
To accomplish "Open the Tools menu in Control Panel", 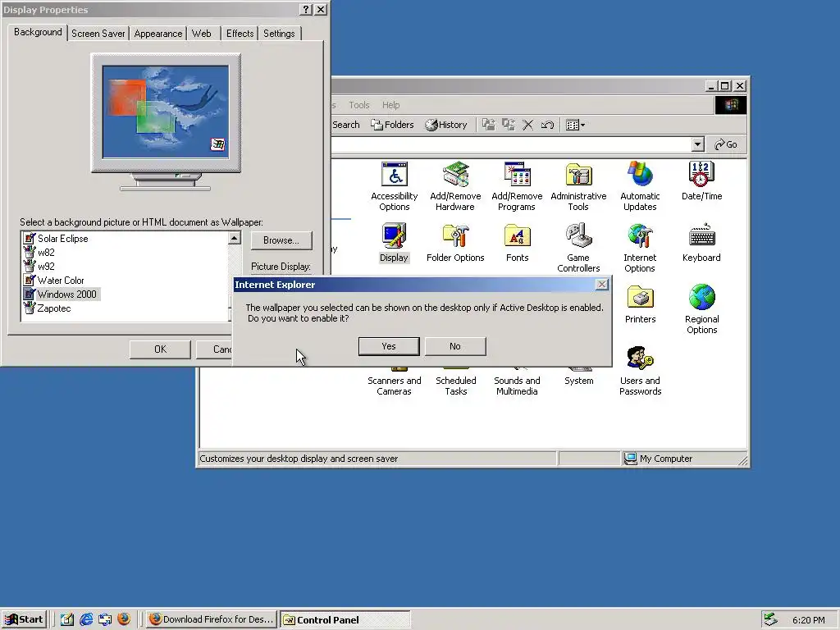I will (359, 105).
